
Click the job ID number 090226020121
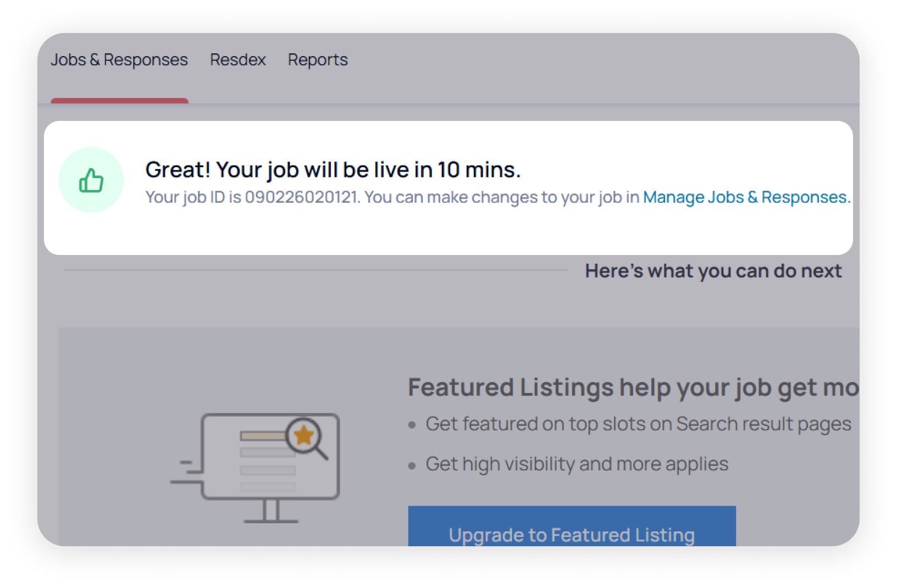[x=301, y=197]
